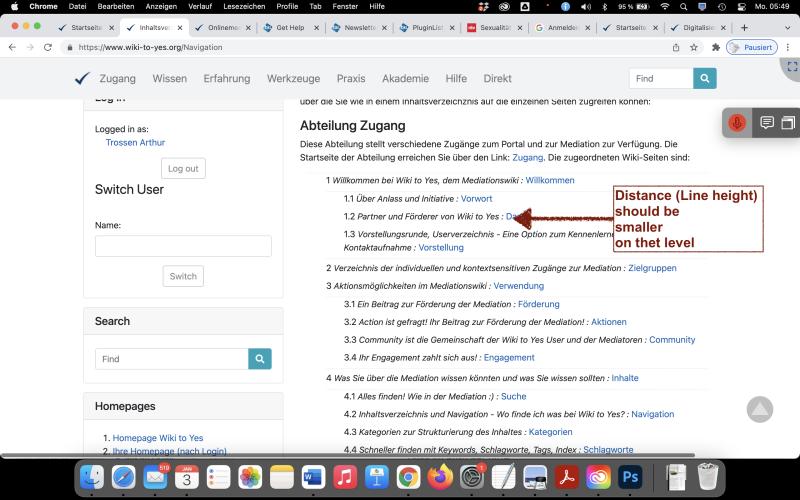The height and width of the screenshot is (500, 800).
Task: Open the Chrome extensions puzzle icon
Action: click(x=716, y=47)
